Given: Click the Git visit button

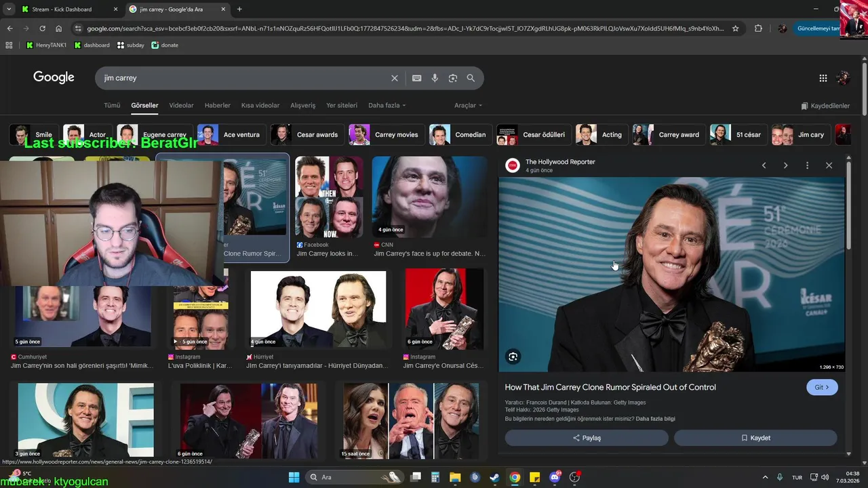Looking at the screenshot, I should [822, 387].
